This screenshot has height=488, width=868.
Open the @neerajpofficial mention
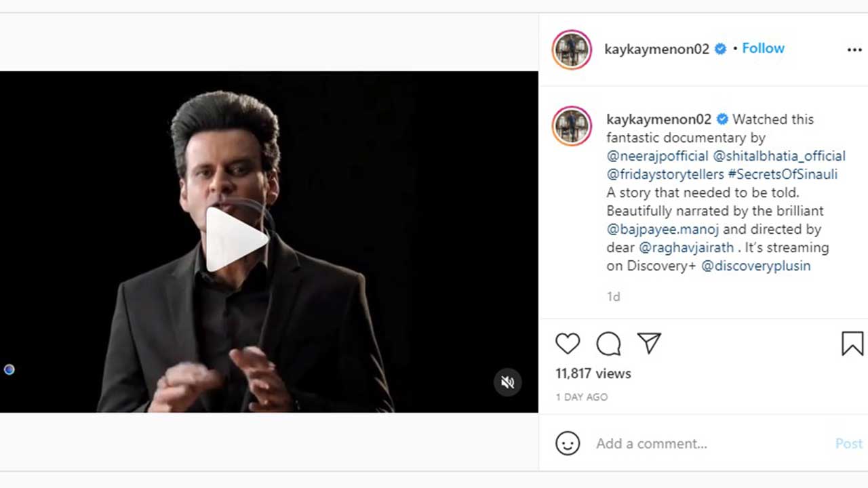(x=657, y=156)
